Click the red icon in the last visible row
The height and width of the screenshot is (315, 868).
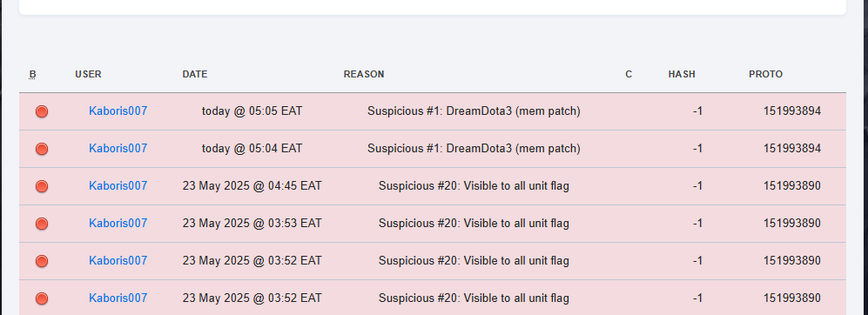(x=42, y=298)
